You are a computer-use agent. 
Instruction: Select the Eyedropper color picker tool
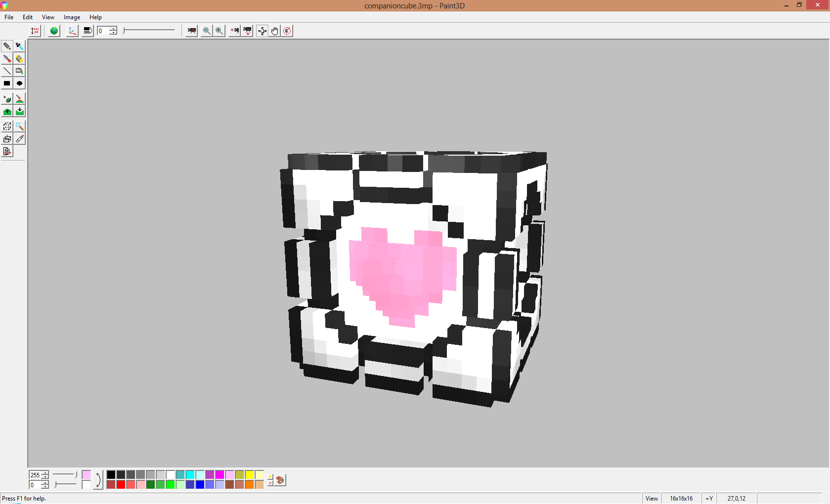[19, 46]
